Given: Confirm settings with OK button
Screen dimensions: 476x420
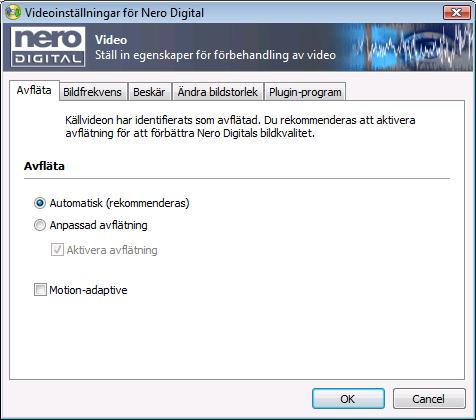Looking at the screenshot, I should click(x=348, y=399).
